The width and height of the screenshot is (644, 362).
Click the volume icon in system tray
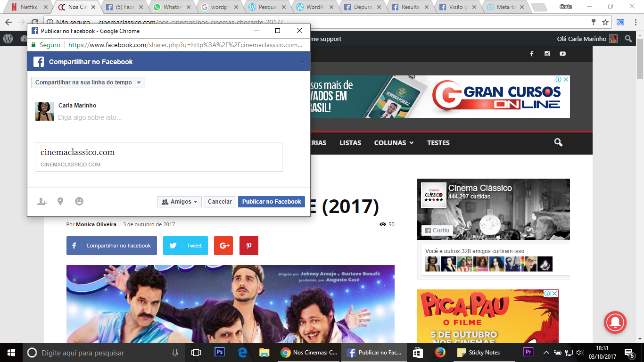(x=580, y=353)
